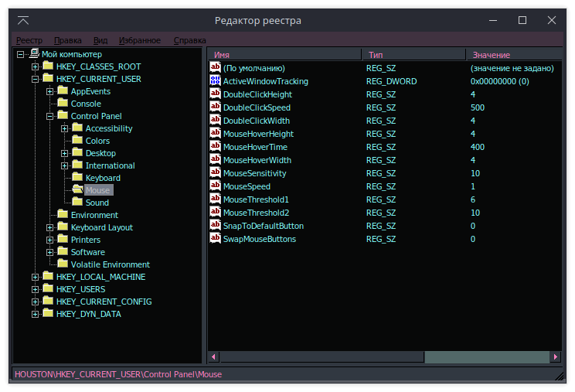The image size is (575, 392).
Task: Select the MouseThreshold2 value name
Action: tap(256, 213)
